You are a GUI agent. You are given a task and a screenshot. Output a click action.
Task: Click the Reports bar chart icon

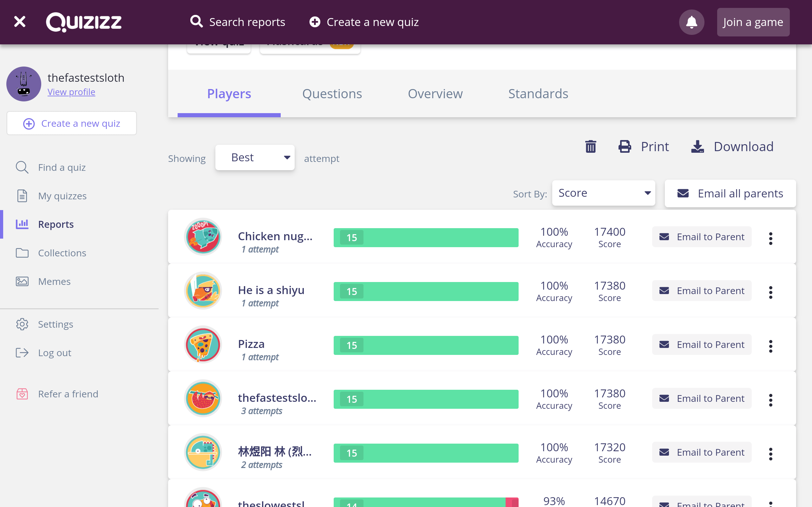click(x=22, y=224)
